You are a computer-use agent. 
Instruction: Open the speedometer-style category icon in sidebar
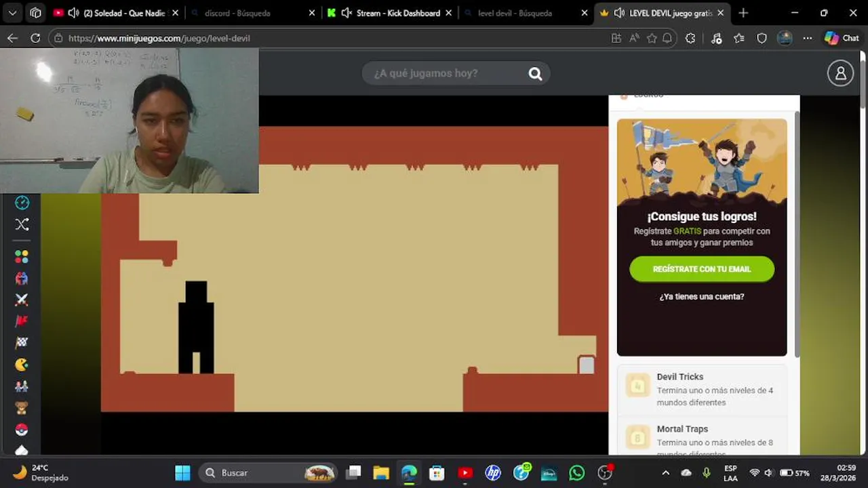(22, 203)
